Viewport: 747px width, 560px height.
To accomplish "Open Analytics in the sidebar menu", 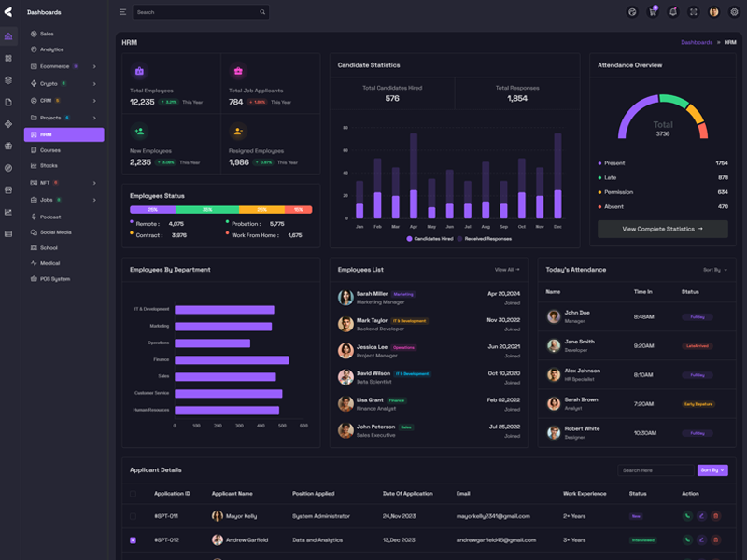I will coord(51,49).
